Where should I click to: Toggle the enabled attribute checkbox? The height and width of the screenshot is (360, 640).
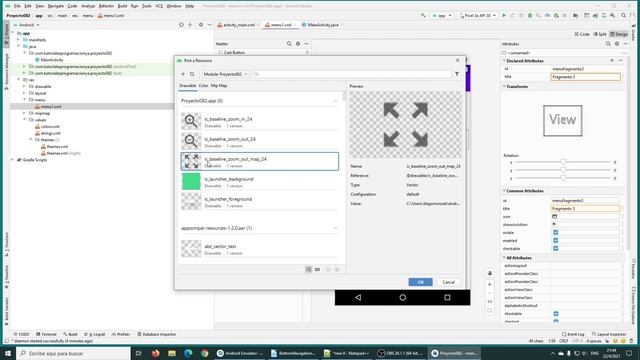[x=556, y=240]
